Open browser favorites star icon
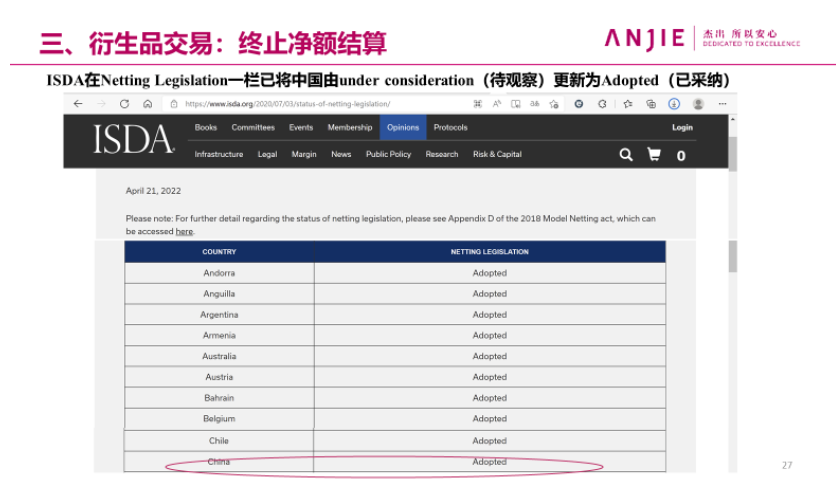Screen dimensions: 836x499 627,104
